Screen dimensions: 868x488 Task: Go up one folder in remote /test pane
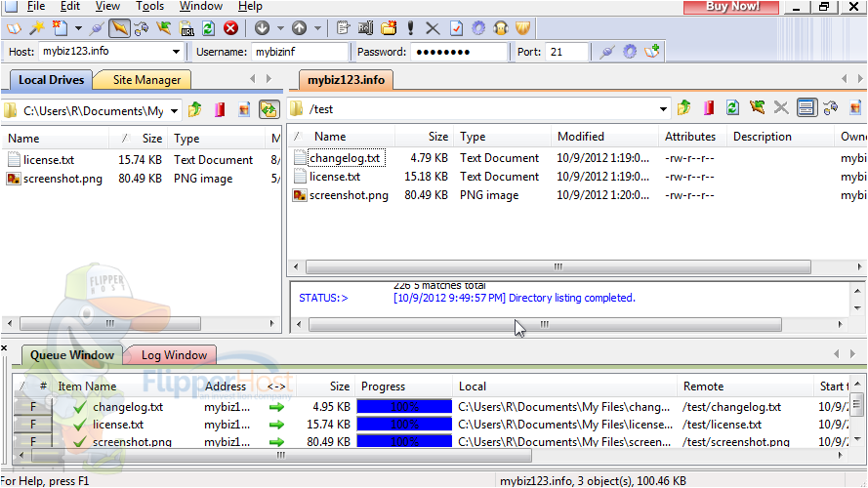click(x=684, y=107)
